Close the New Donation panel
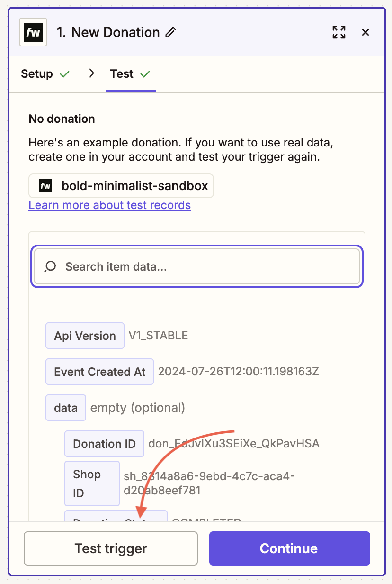This screenshot has height=584, width=392. coord(365,32)
